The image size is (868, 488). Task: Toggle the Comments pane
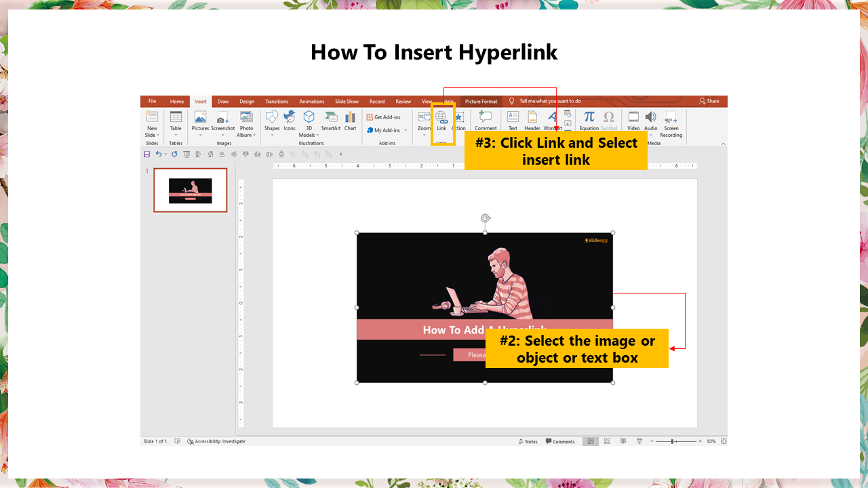[x=560, y=441]
